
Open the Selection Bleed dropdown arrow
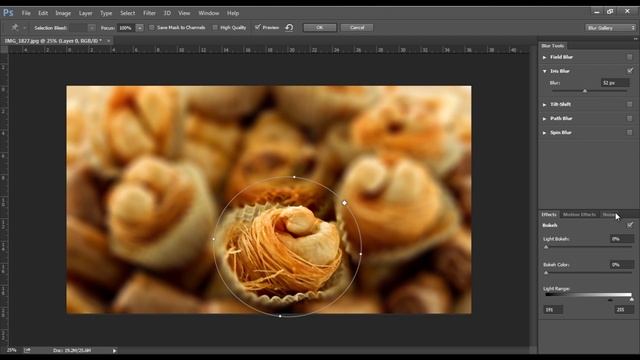(x=91, y=28)
